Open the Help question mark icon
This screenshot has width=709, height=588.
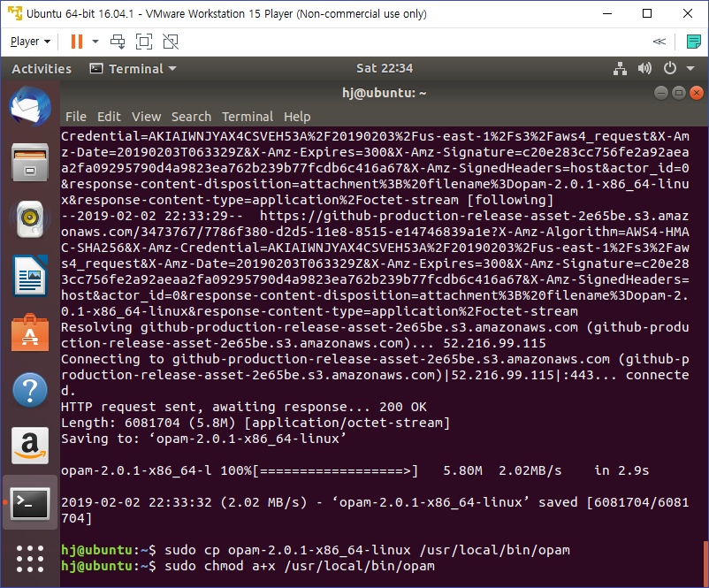[30, 389]
